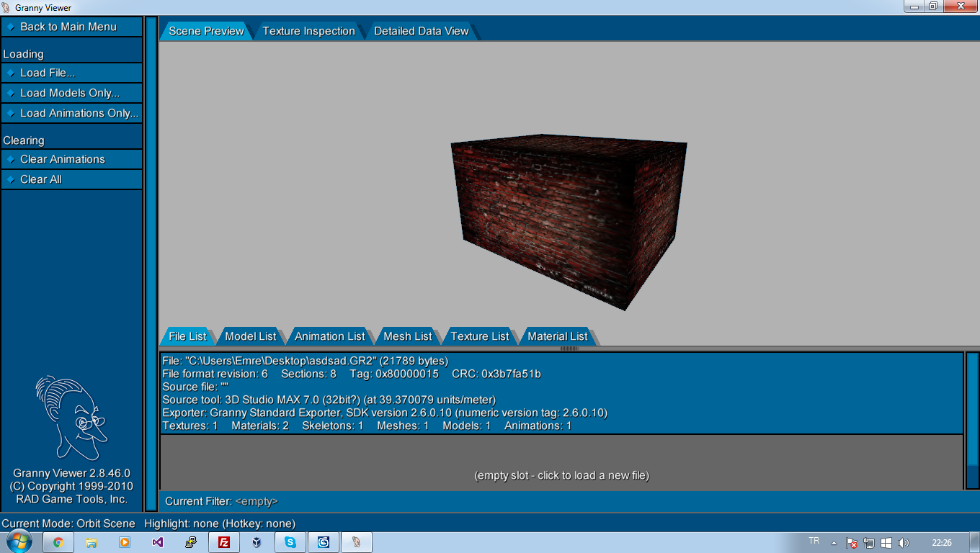Click Back to Main Menu
This screenshot has height=553, width=980.
(x=72, y=27)
